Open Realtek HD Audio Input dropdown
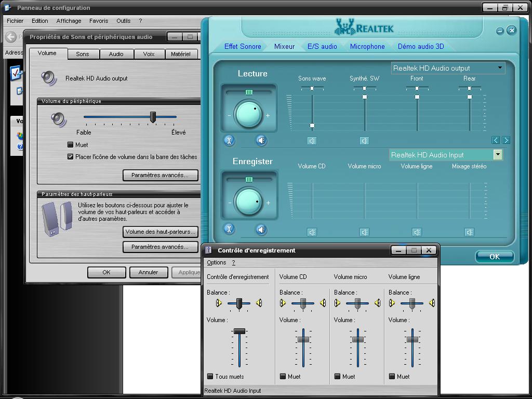This screenshot has width=532, height=399. tap(445, 155)
